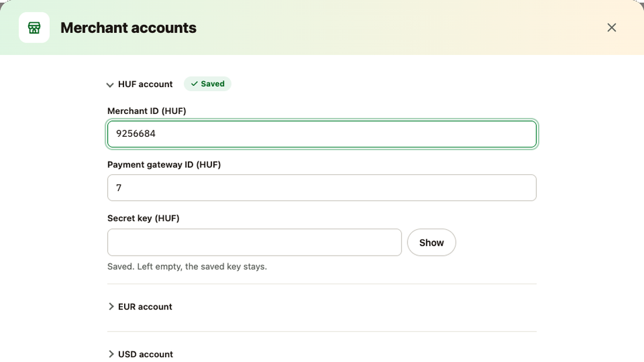
Task: Click the Payment gateway ID (HUF) field
Action: tap(321, 188)
